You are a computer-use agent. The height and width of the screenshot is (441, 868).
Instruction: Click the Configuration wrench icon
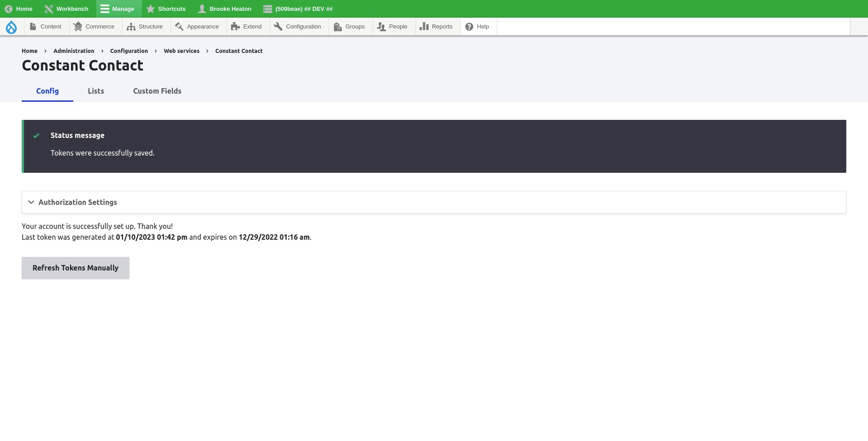pos(278,27)
